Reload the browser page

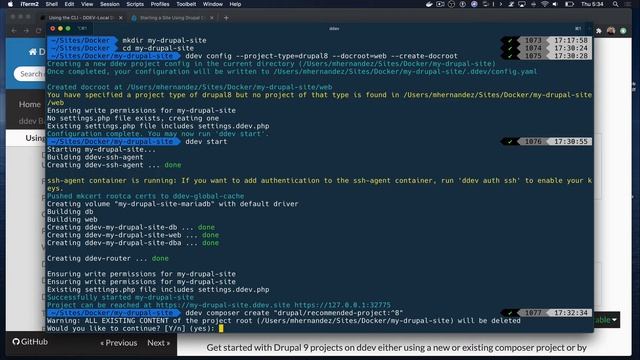pyautogui.click(x=39, y=31)
